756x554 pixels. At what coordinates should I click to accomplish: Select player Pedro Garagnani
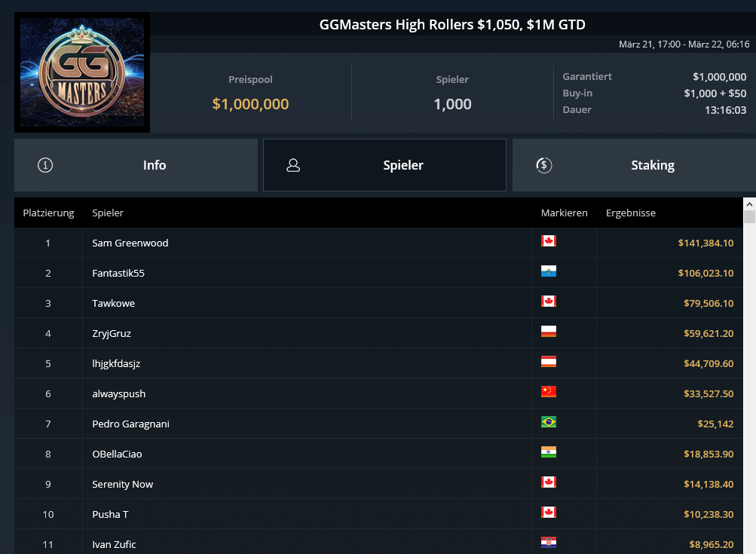pos(130,424)
